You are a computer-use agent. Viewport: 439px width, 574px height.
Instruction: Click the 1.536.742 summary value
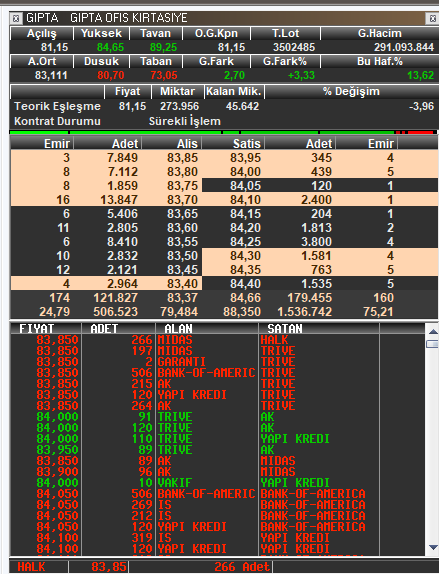coord(305,312)
